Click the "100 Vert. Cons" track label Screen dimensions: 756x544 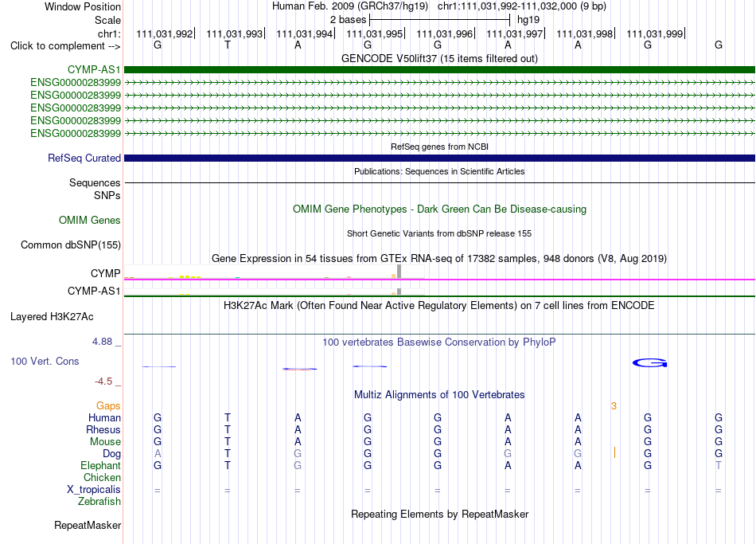45,361
